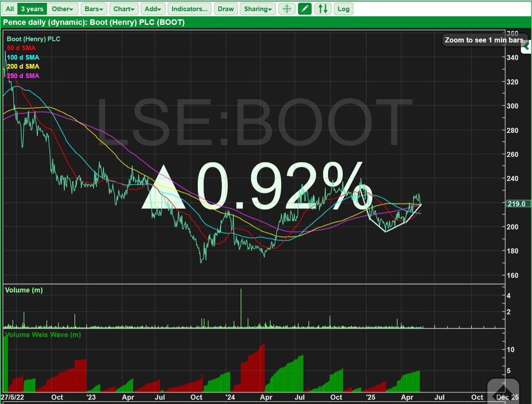Open the Bars dropdown

94,8
